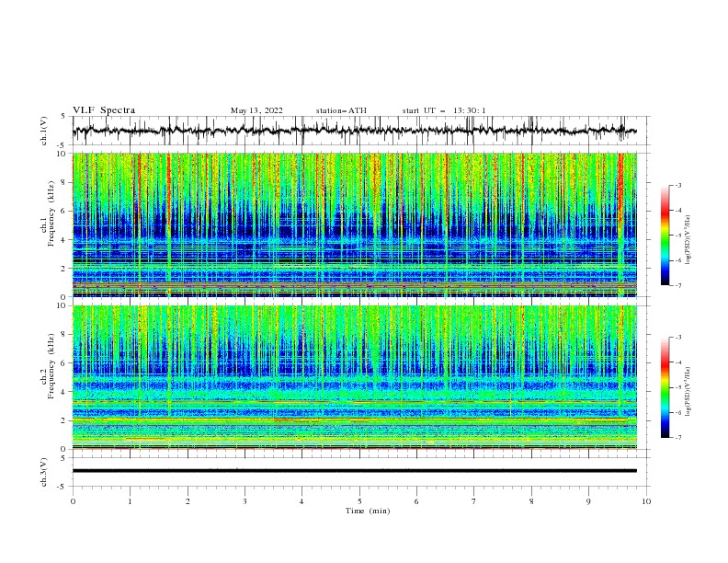Click the time axis tick label "3"
The image size is (728, 563).
pyautogui.click(x=245, y=501)
